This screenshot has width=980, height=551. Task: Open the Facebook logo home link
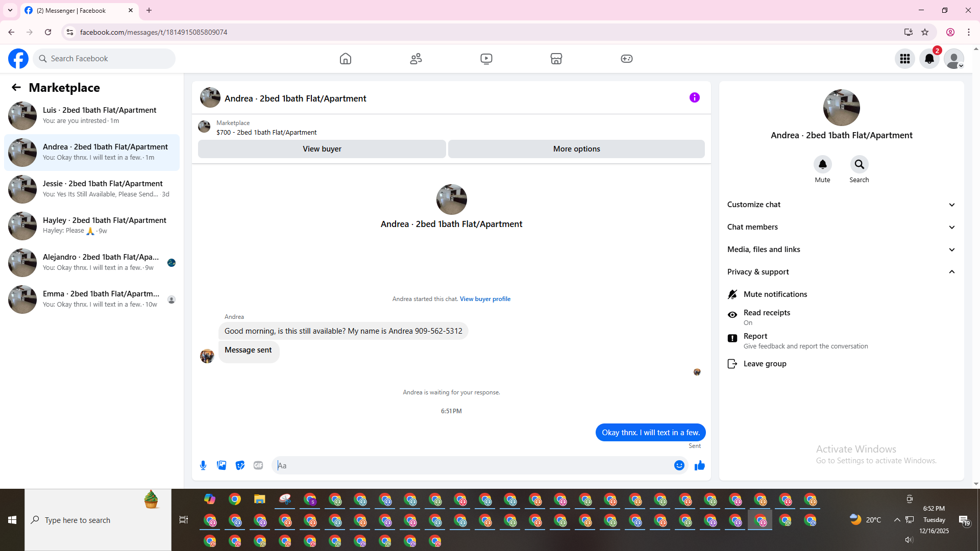[x=18, y=59]
